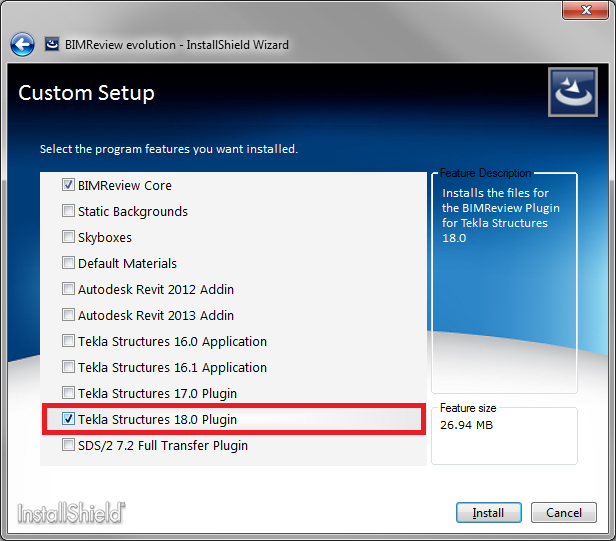Screen dimensions: 616x541
Task: Check the Default Materials checkbox
Action: pyautogui.click(x=68, y=262)
